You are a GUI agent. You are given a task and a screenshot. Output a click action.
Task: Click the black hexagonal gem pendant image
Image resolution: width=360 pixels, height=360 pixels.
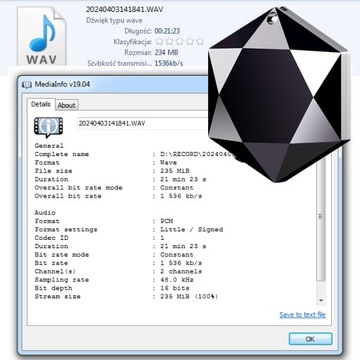click(x=279, y=94)
